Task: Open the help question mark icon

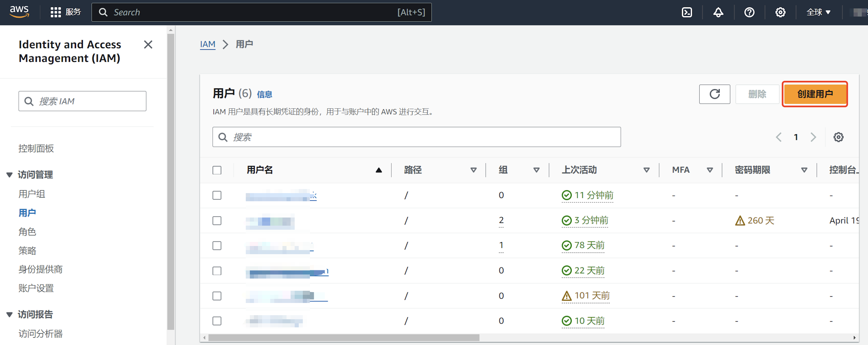Action: tap(749, 12)
